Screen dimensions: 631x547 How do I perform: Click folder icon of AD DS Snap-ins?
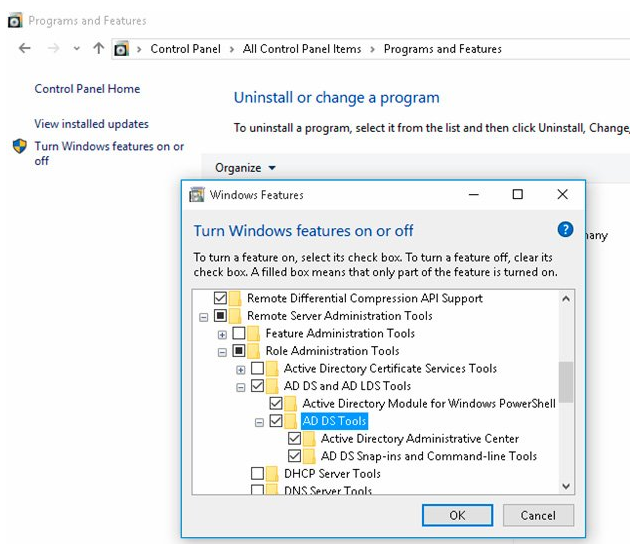click(x=309, y=456)
